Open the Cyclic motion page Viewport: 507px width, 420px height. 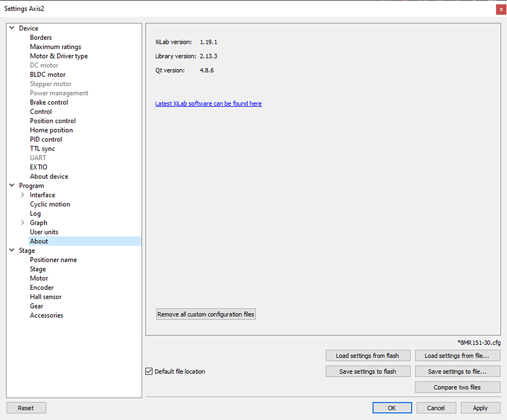point(50,204)
